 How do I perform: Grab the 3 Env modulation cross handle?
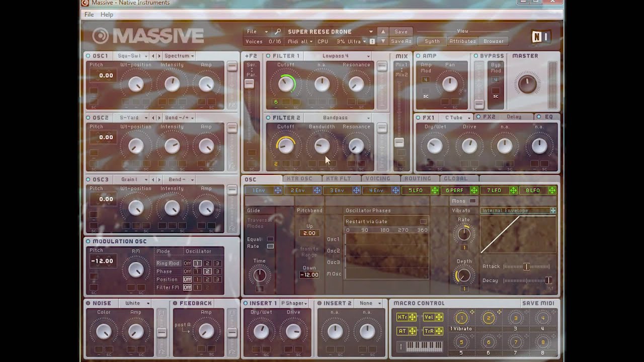pos(356,191)
